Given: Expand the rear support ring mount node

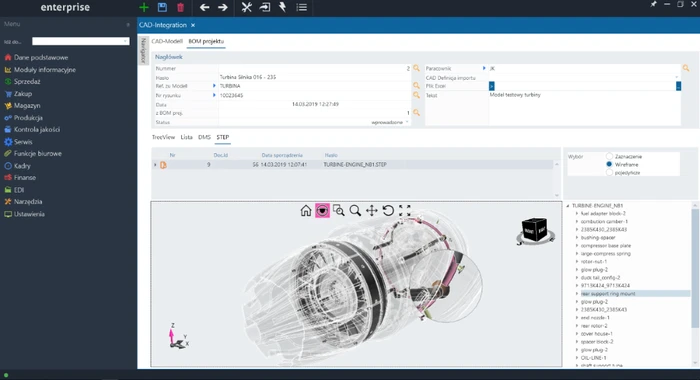Looking at the screenshot, I should pyautogui.click(x=577, y=294).
